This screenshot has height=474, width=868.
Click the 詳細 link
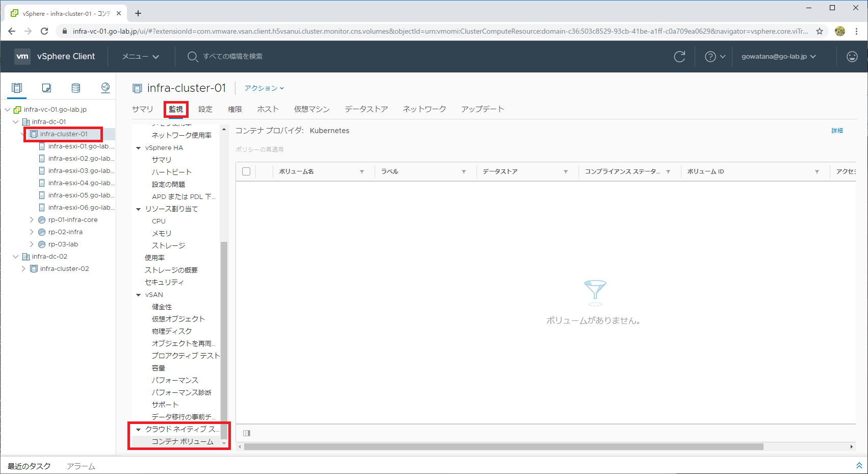(837, 131)
